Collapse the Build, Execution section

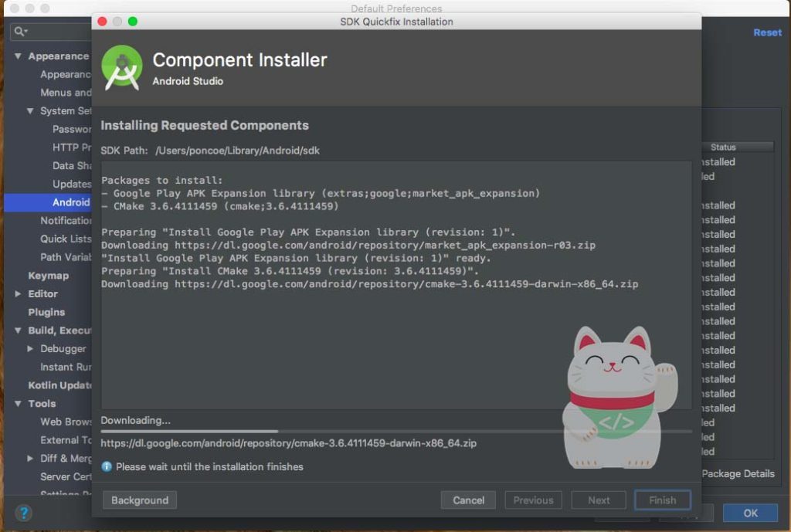click(x=19, y=330)
